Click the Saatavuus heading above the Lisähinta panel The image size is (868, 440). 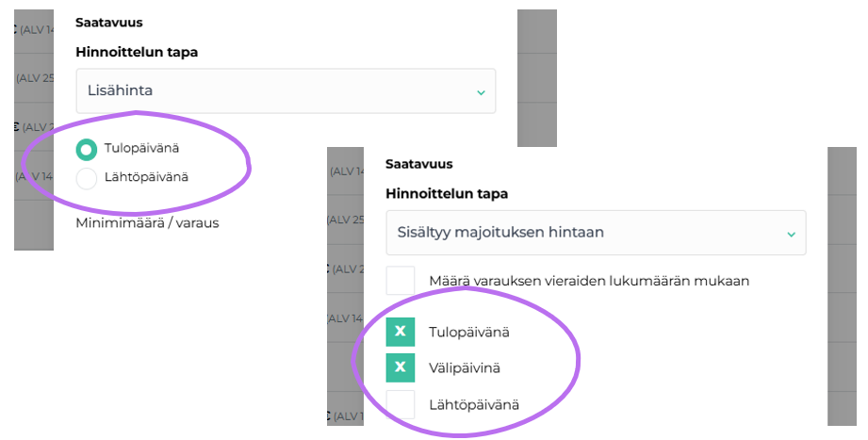[x=109, y=21]
